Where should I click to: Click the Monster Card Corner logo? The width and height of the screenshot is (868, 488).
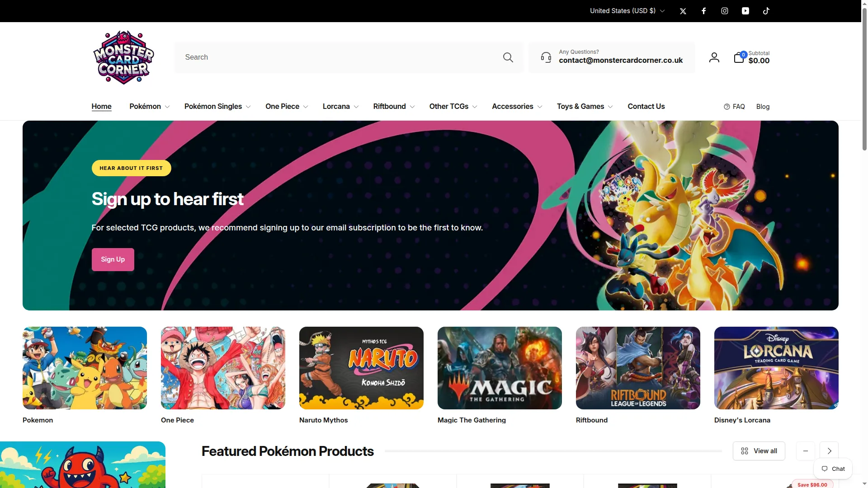click(123, 57)
